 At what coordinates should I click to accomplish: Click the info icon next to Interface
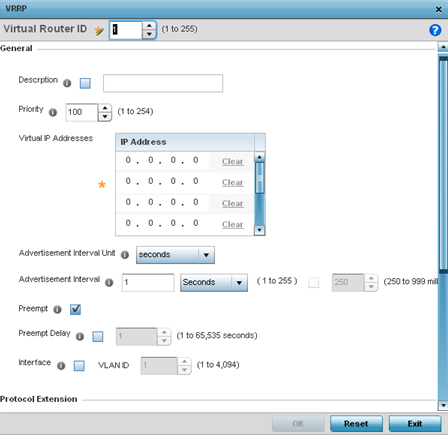point(61,366)
